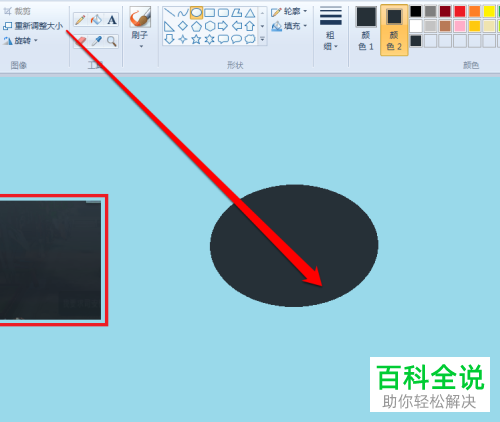Choose the Fill with color bucket tool

tap(96, 20)
